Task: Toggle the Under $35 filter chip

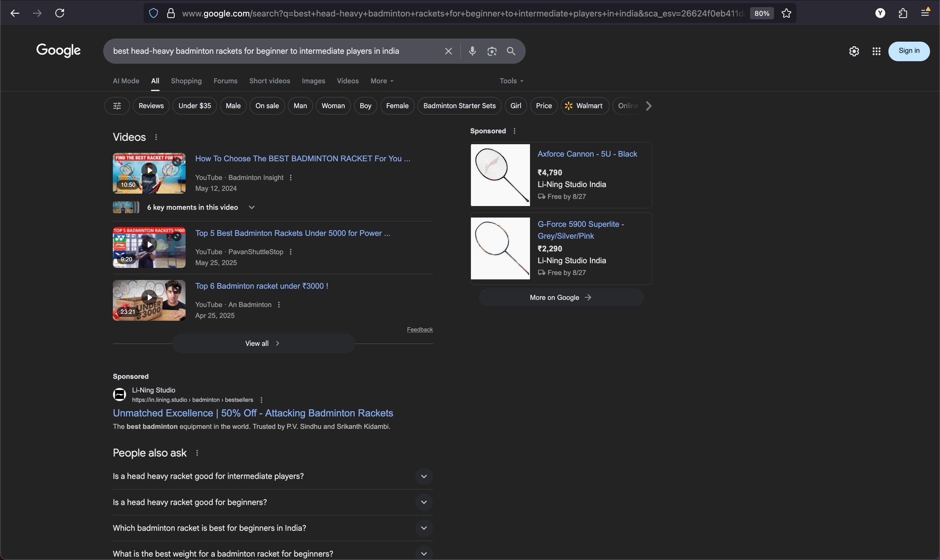Action: [195, 106]
